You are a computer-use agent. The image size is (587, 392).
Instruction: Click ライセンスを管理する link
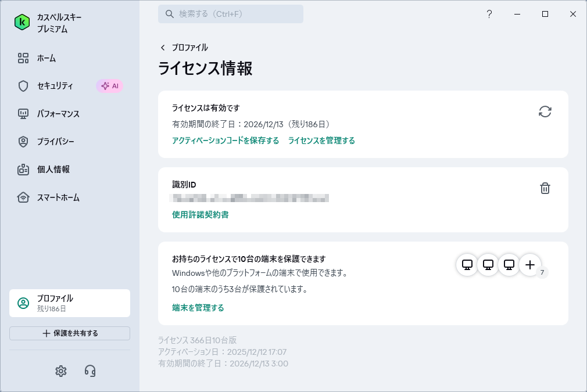pos(321,141)
